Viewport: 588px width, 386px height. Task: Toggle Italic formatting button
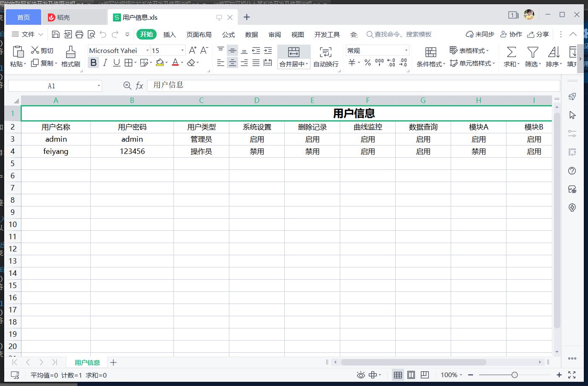click(105, 63)
